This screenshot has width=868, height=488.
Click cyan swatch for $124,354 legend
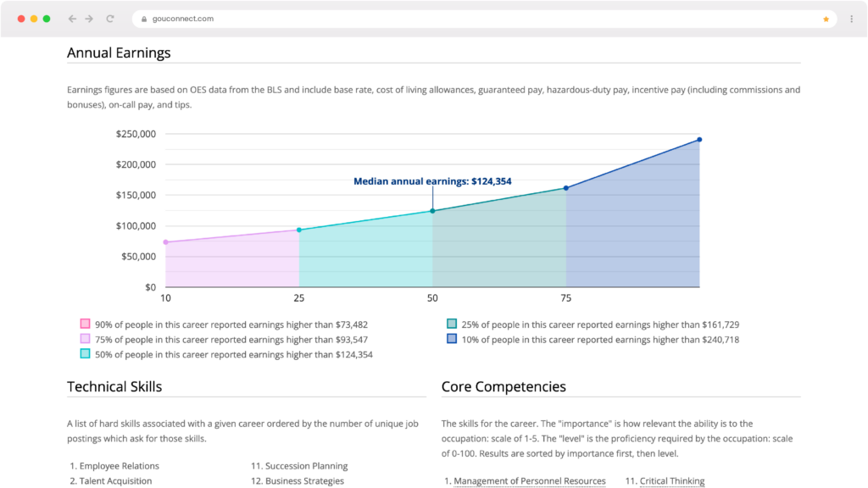point(85,353)
